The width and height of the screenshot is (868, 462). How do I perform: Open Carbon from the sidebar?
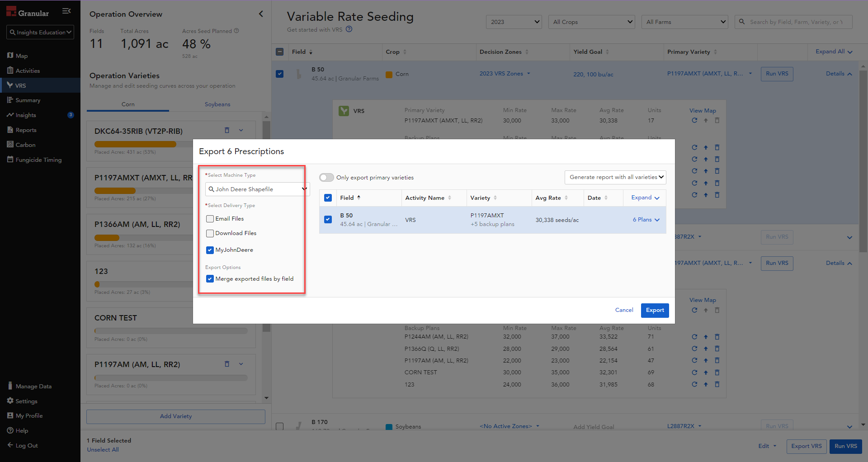[25, 145]
